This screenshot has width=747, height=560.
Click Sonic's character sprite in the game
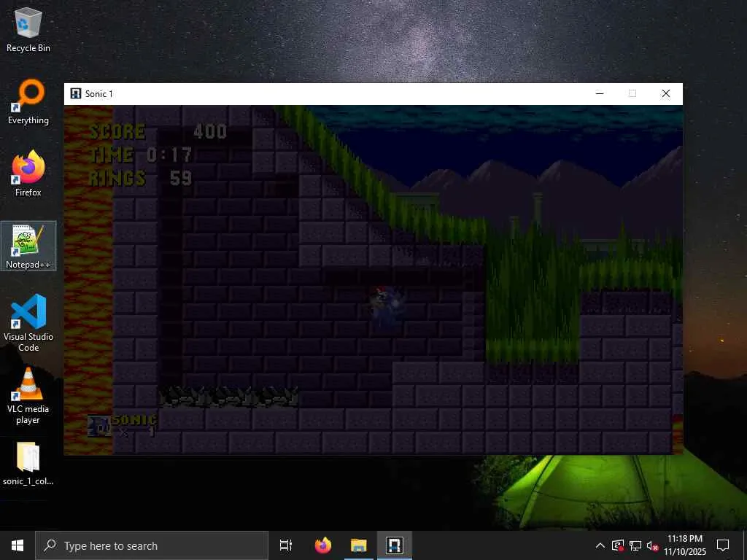(387, 307)
